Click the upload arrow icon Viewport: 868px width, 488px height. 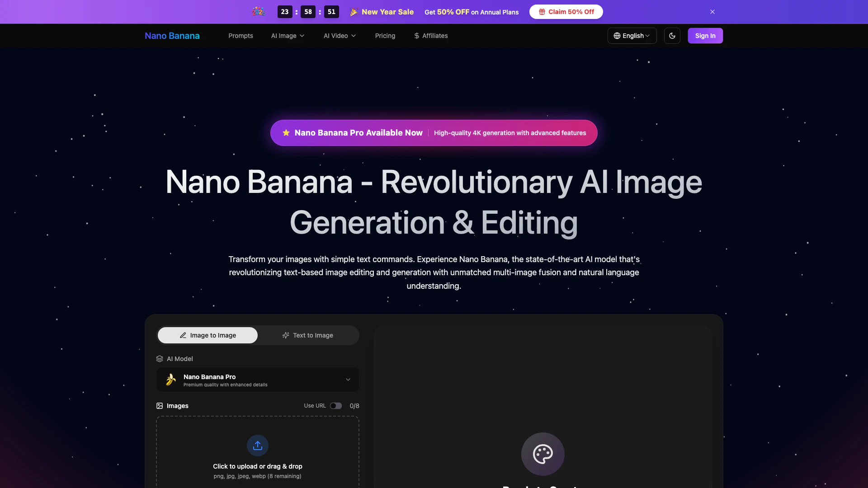[258, 446]
